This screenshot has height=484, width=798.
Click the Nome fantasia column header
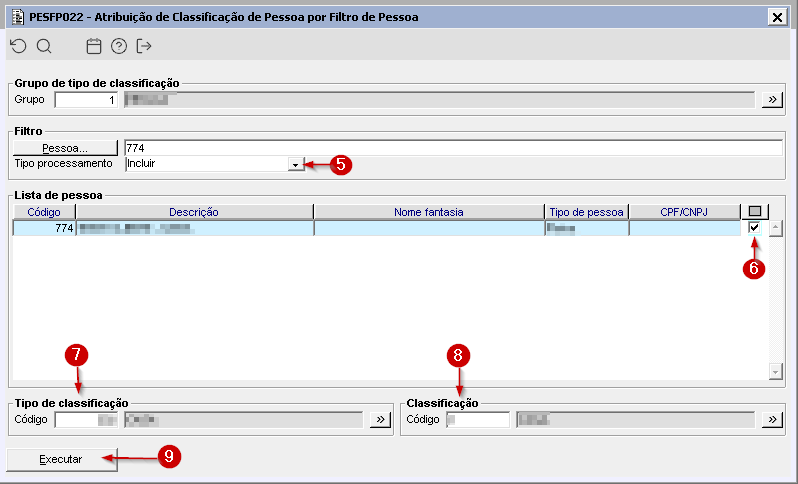pos(429,212)
